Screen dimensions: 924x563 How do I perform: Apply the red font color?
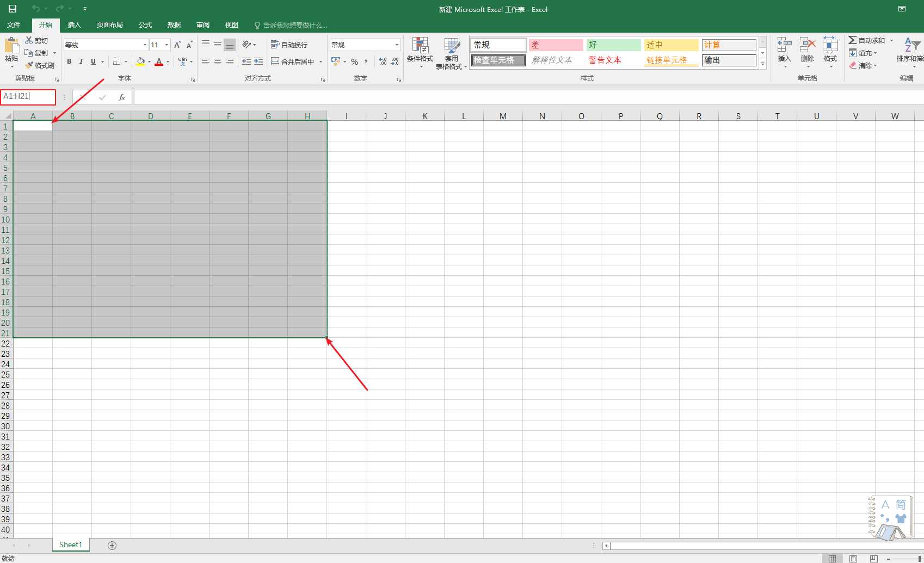pos(159,61)
